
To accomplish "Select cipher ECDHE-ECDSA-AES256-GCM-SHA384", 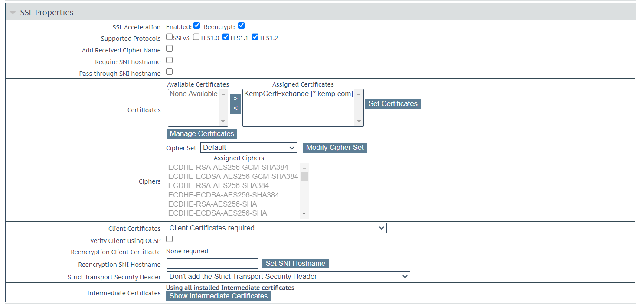I will (x=233, y=177).
